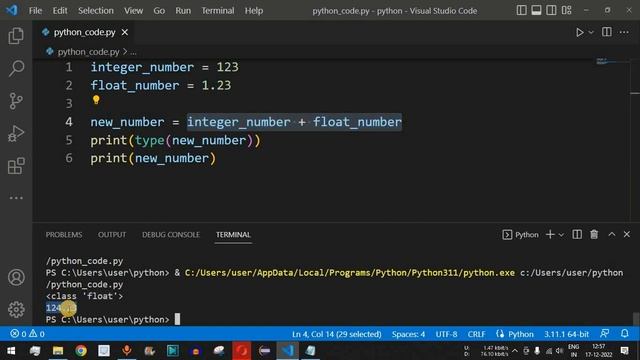
Task: Open the Source Control view
Action: (16, 101)
